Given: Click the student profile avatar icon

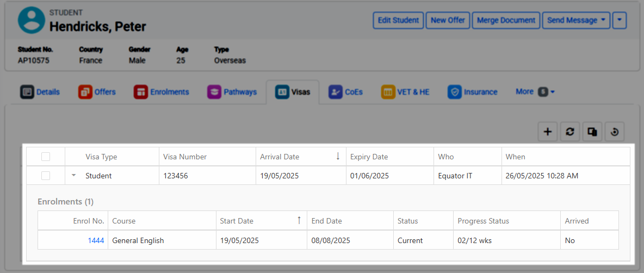Looking at the screenshot, I should 31,20.
